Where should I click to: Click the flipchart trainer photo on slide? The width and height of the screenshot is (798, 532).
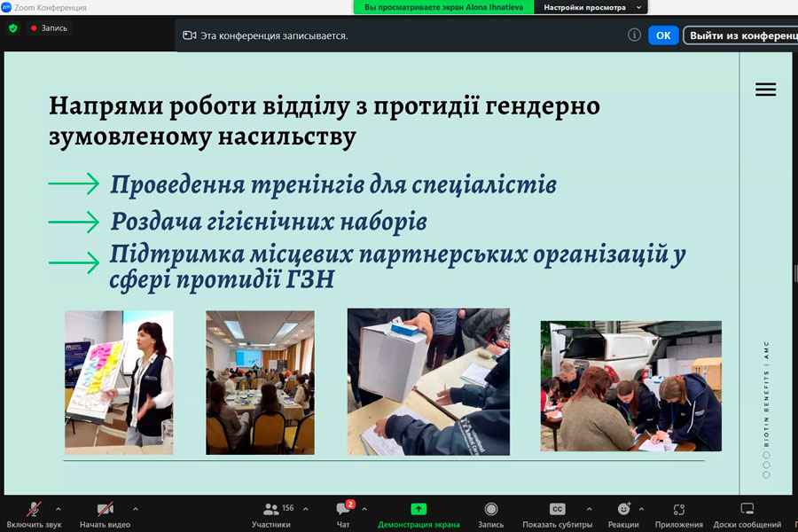119,382
